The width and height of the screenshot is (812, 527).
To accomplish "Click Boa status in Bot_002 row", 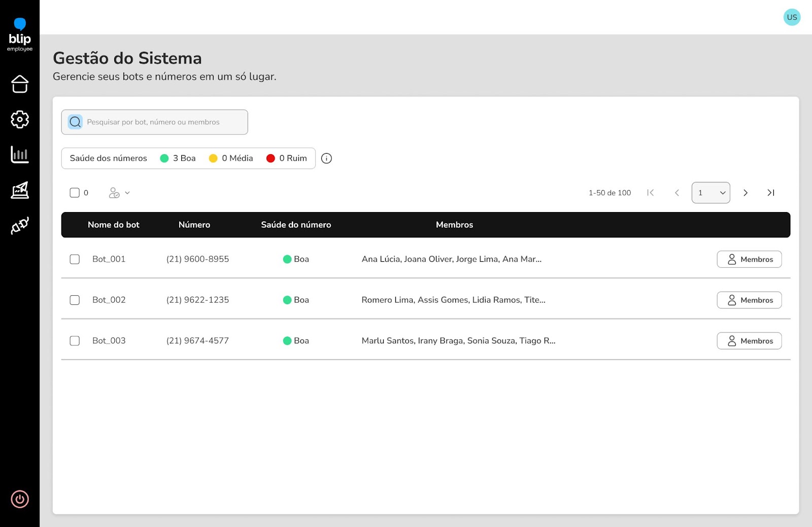I will [x=296, y=300].
